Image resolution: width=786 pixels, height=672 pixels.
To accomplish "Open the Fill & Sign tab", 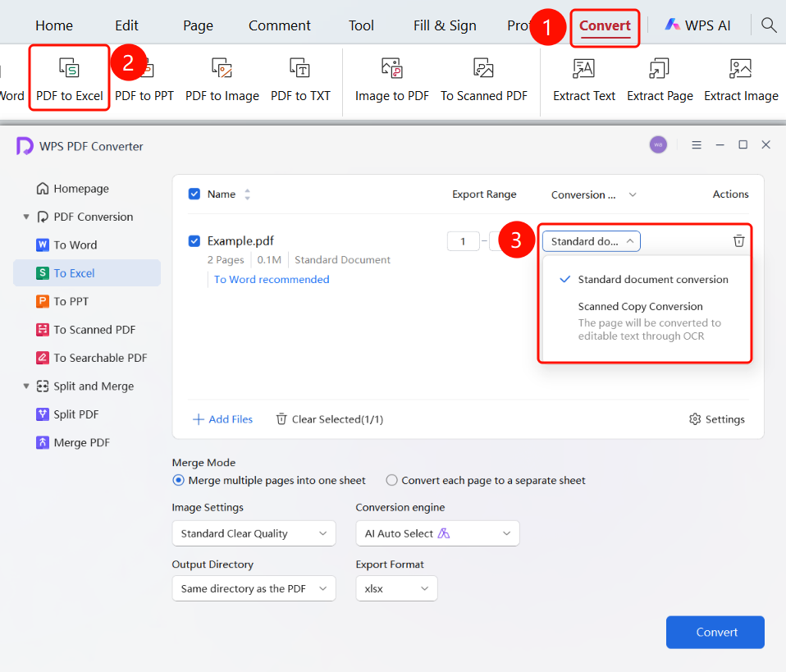I will [445, 25].
